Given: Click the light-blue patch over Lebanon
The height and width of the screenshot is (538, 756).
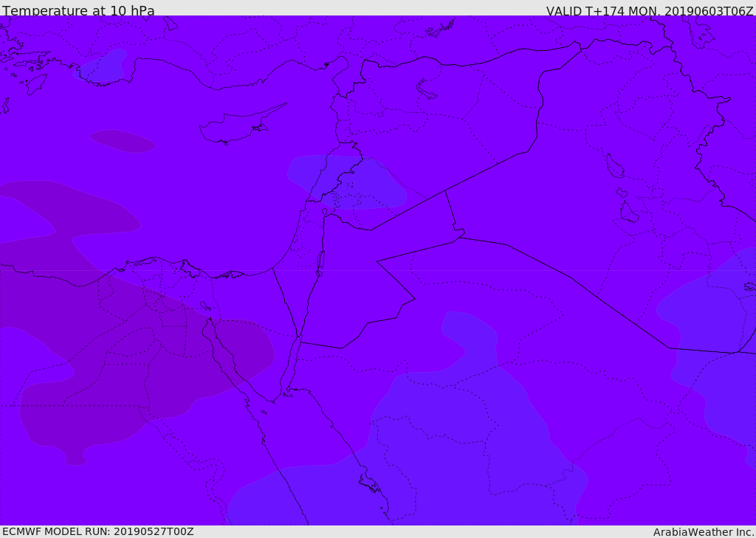Looking at the screenshot, I should click(346, 182).
